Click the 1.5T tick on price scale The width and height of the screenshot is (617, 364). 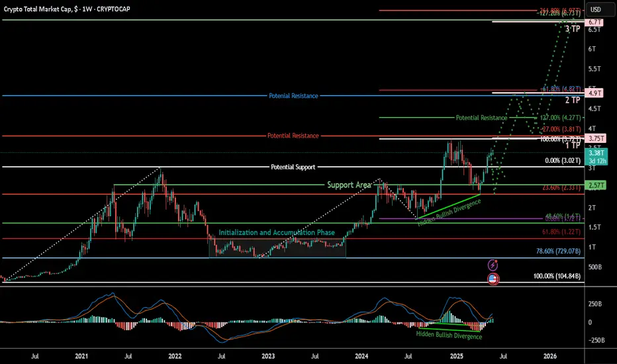[x=594, y=227]
